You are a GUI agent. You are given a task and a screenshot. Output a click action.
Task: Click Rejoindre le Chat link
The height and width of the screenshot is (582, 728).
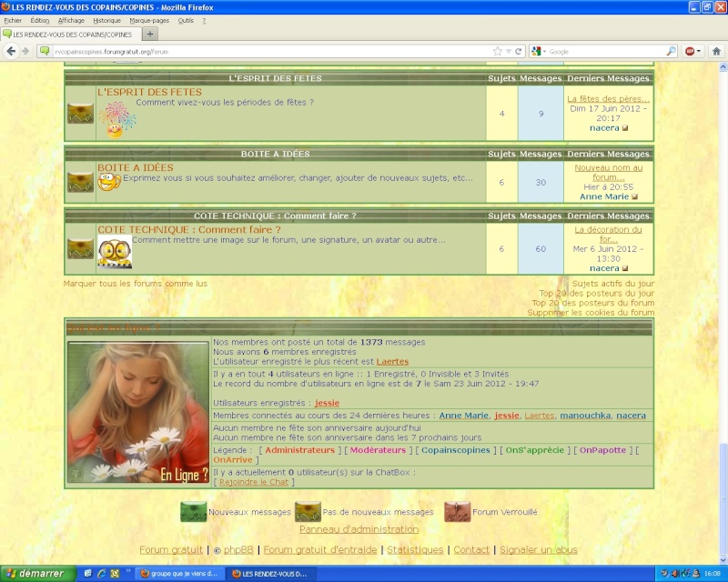tap(254, 482)
